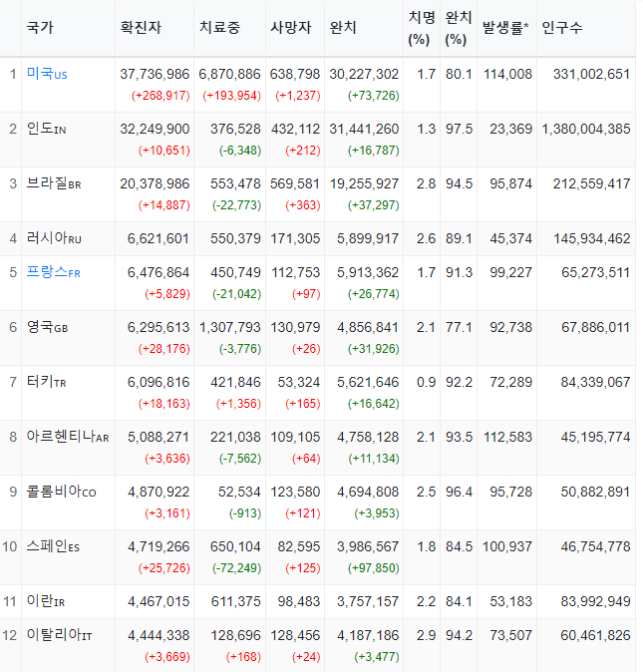
Task: Click France confirmed count 6,476,864
Action: pyautogui.click(x=159, y=272)
